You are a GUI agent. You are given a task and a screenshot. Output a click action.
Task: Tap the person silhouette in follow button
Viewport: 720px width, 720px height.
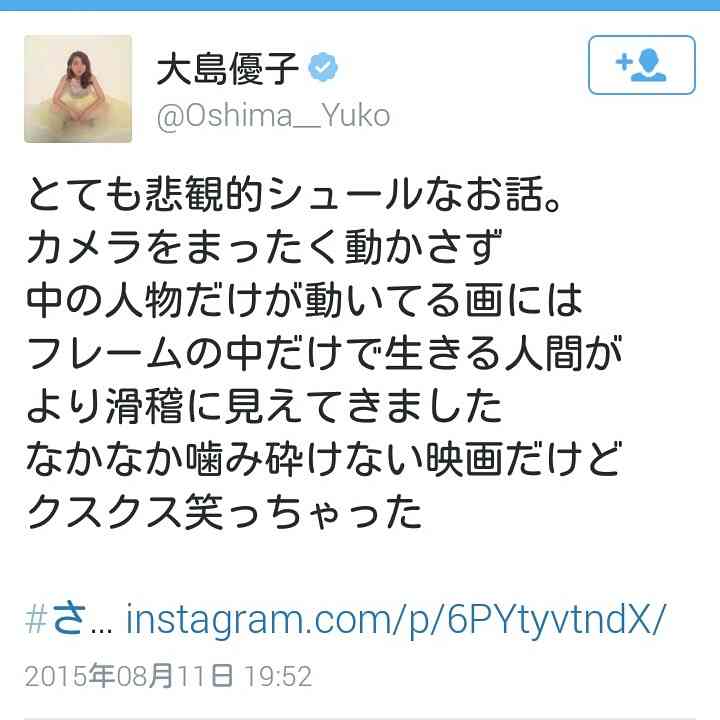coord(650,66)
